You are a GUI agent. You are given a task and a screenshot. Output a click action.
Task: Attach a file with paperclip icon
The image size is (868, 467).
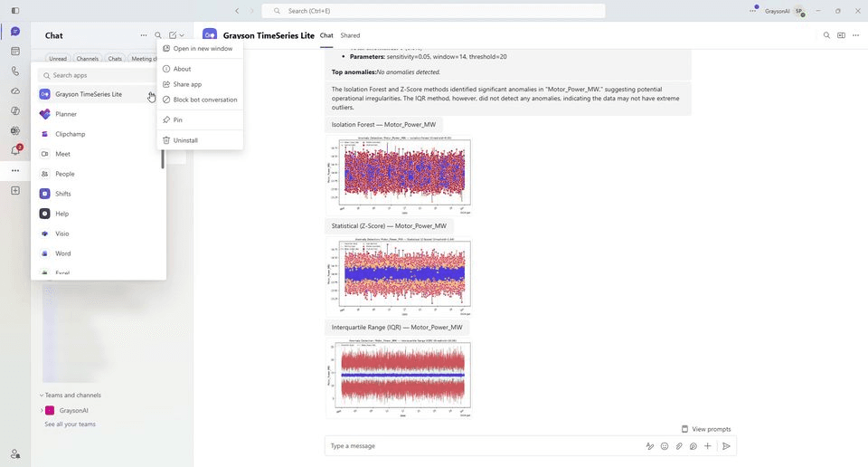click(679, 446)
